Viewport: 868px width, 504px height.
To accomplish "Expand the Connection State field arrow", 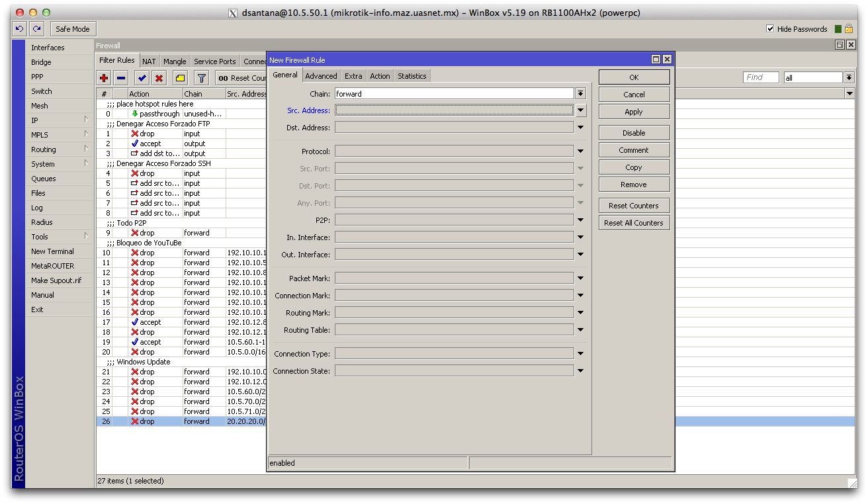I will (580, 371).
